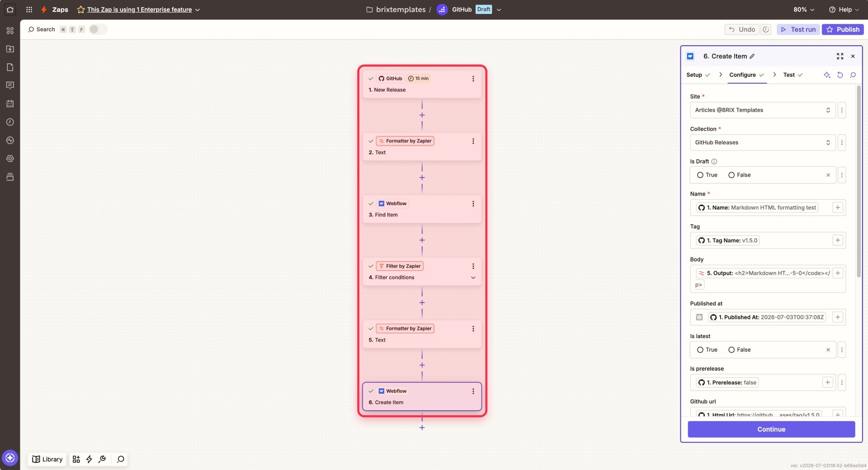Click the bottom toolbar wrench tool icon
The height and width of the screenshot is (470, 868).
click(x=102, y=459)
